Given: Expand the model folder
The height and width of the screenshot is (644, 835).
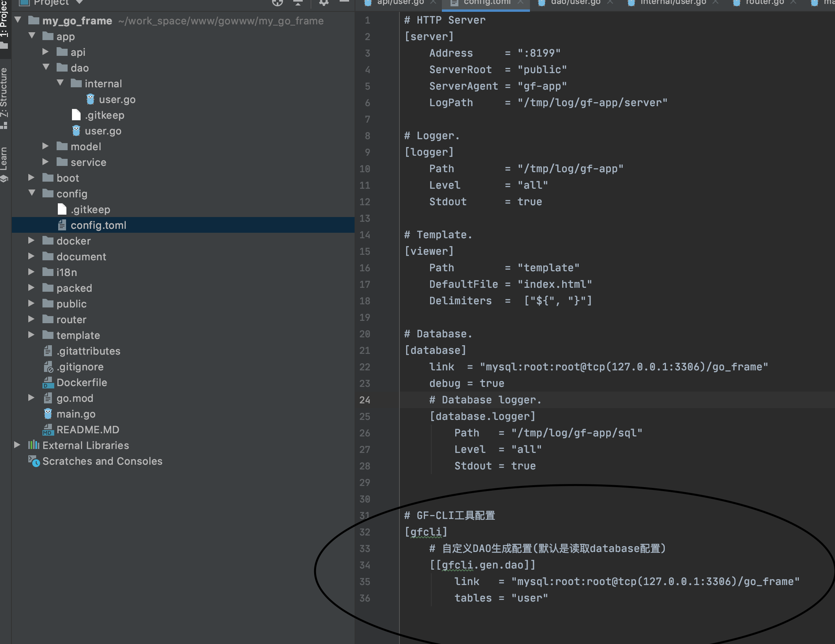Looking at the screenshot, I should pos(46,146).
